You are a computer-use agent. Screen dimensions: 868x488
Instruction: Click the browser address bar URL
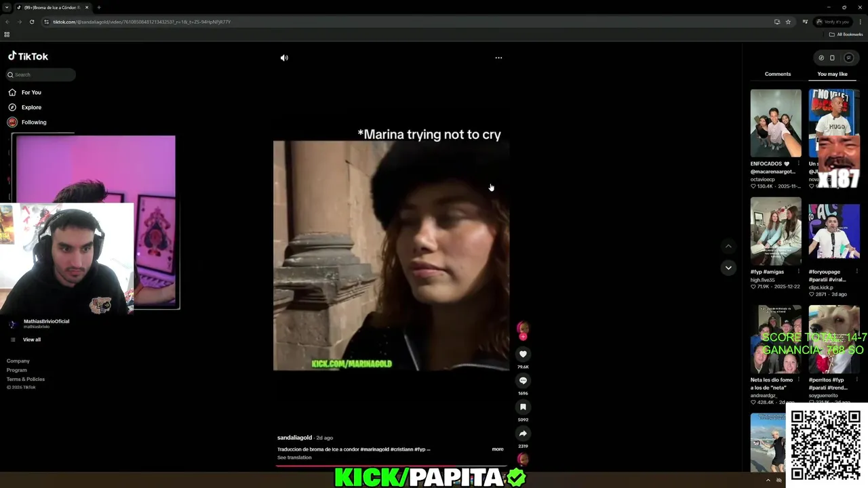click(x=142, y=22)
